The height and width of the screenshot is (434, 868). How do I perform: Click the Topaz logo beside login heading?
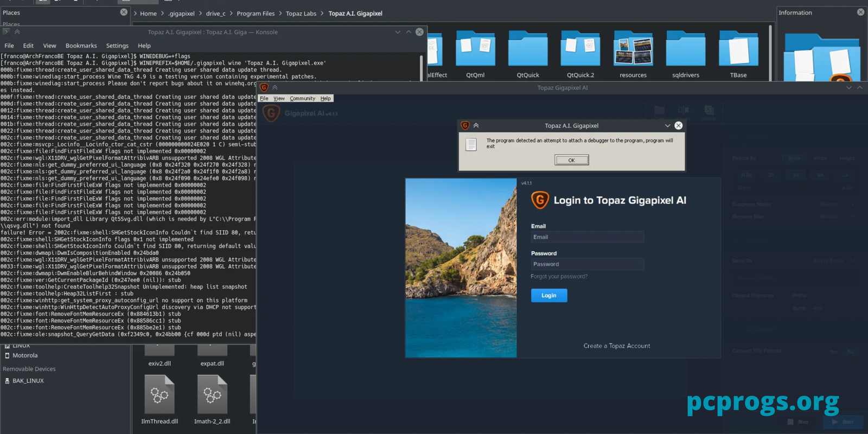[x=540, y=200]
